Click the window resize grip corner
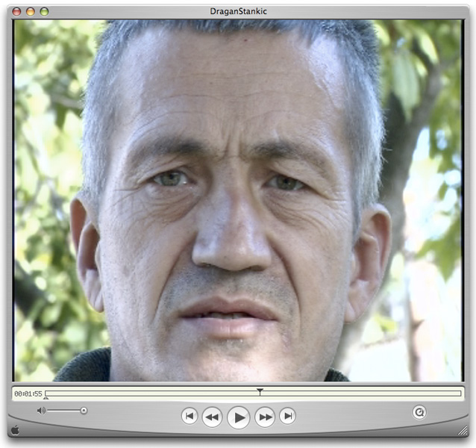 coord(463,430)
